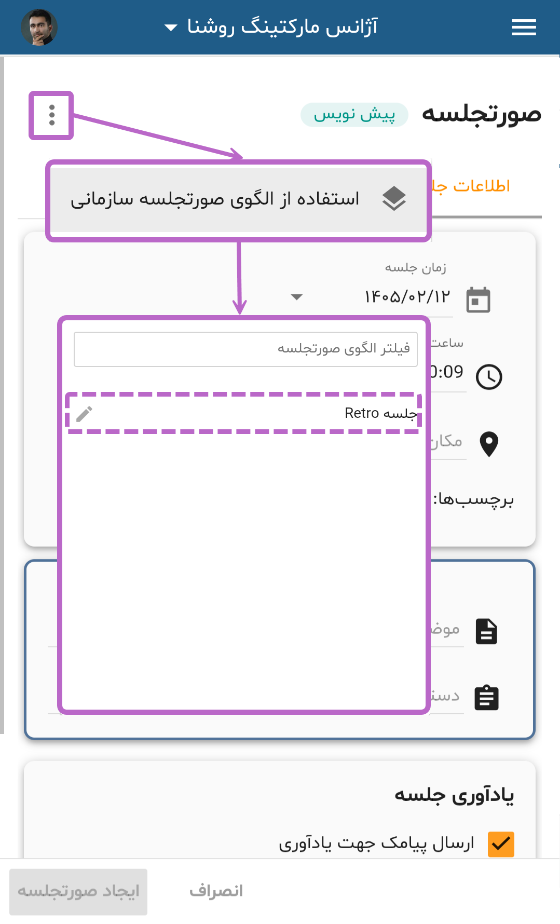Click the clipboard agenda icon
The width and height of the screenshot is (560, 924).
coord(486,698)
